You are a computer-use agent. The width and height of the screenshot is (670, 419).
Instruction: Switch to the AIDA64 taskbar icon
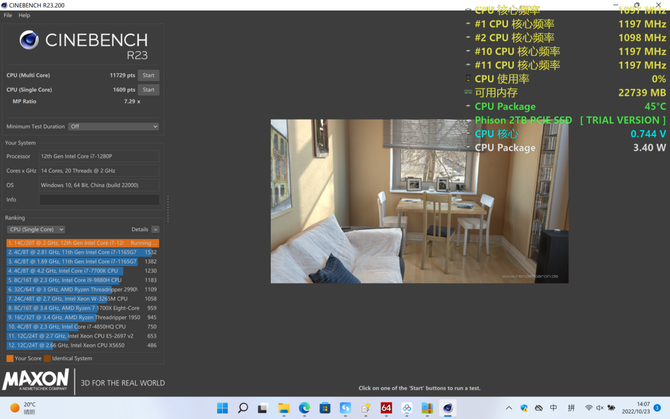386,408
